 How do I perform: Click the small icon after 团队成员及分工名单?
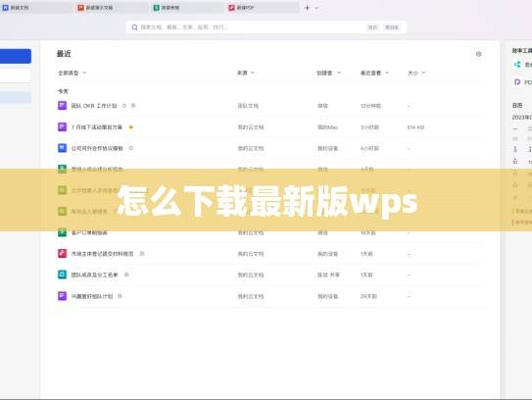pyautogui.click(x=126, y=275)
